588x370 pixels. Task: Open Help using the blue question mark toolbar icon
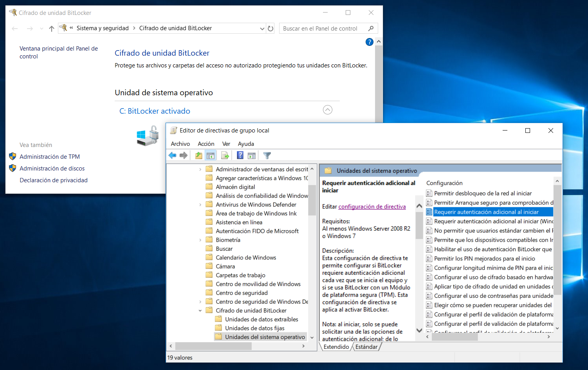coord(240,155)
